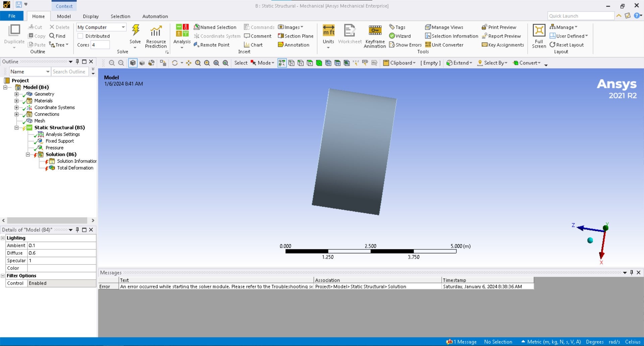The image size is (644, 346).
Task: Open the Unit Converter tool
Action: coord(444,45)
